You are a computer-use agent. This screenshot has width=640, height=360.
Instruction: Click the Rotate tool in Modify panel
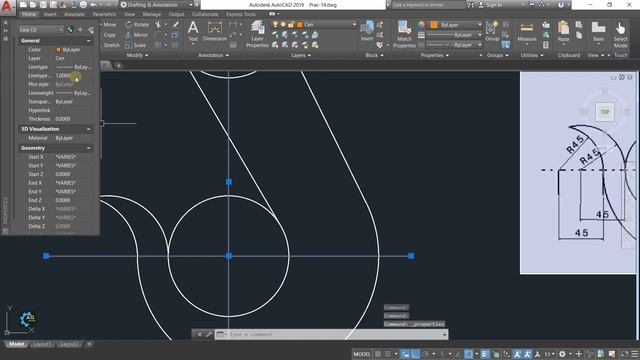(138, 24)
